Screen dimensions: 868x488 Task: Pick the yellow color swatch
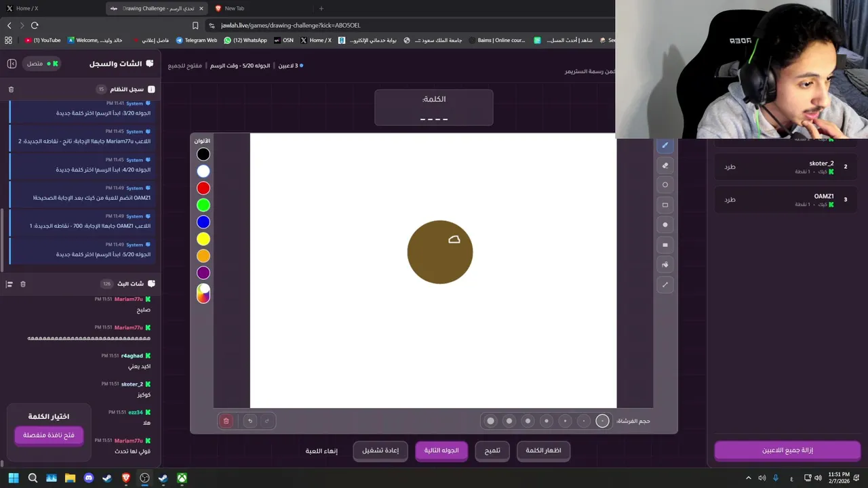(x=203, y=239)
